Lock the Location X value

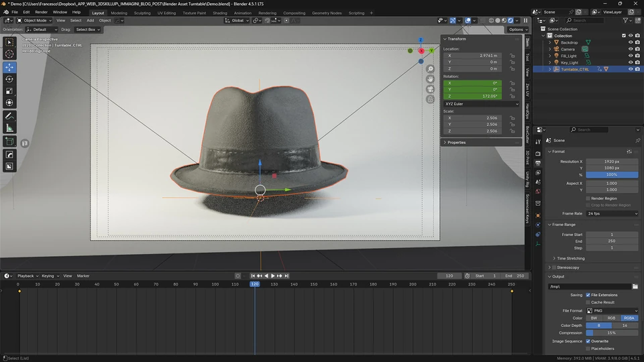tap(512, 56)
